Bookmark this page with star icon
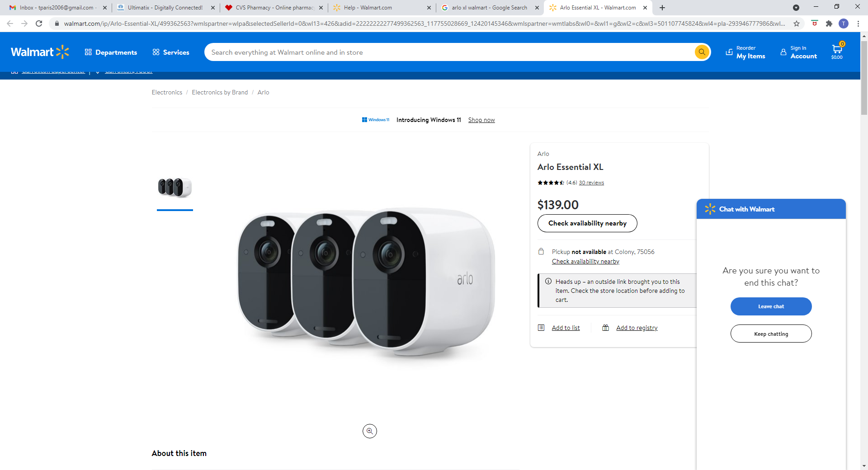The width and height of the screenshot is (868, 470). pos(797,23)
